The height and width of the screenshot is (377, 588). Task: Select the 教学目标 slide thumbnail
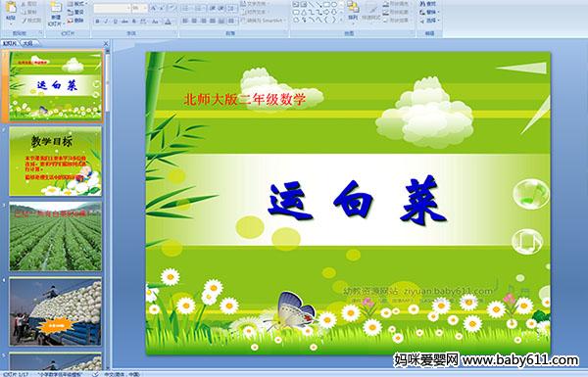pos(55,162)
